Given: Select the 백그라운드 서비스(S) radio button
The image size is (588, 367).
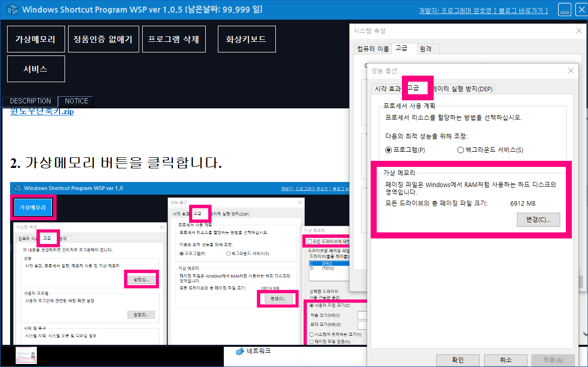Looking at the screenshot, I should pos(460,150).
